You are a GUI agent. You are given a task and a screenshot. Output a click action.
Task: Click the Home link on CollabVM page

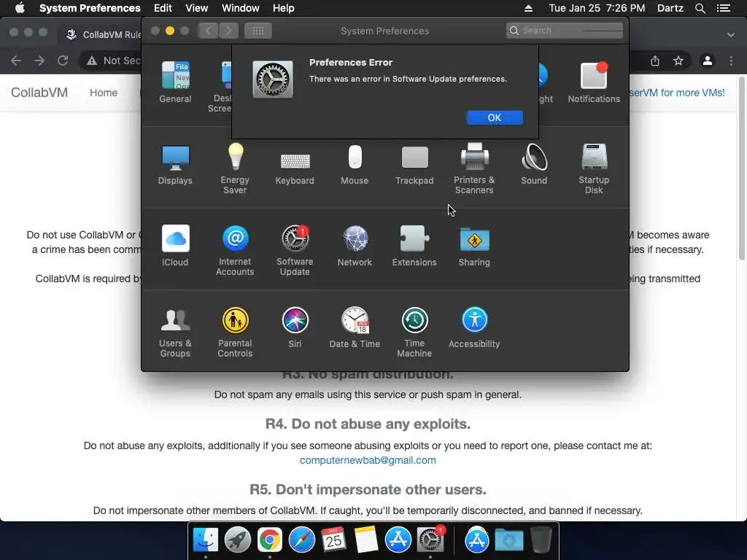tap(104, 93)
